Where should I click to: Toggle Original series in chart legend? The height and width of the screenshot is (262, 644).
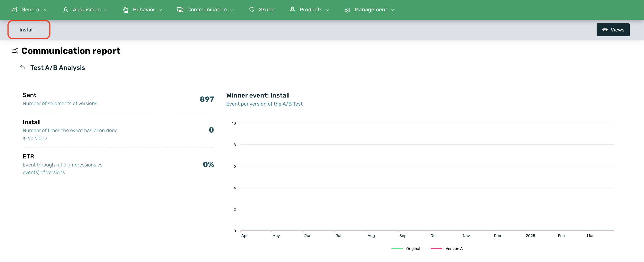pos(413,249)
